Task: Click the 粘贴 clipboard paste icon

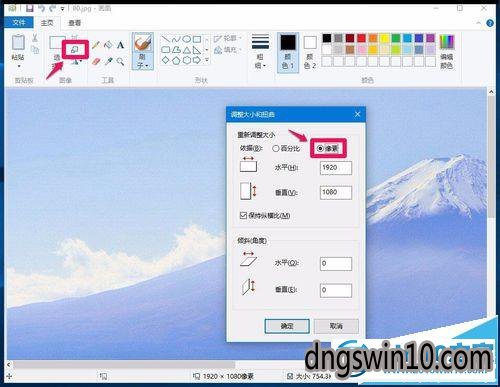Action: coord(18,43)
